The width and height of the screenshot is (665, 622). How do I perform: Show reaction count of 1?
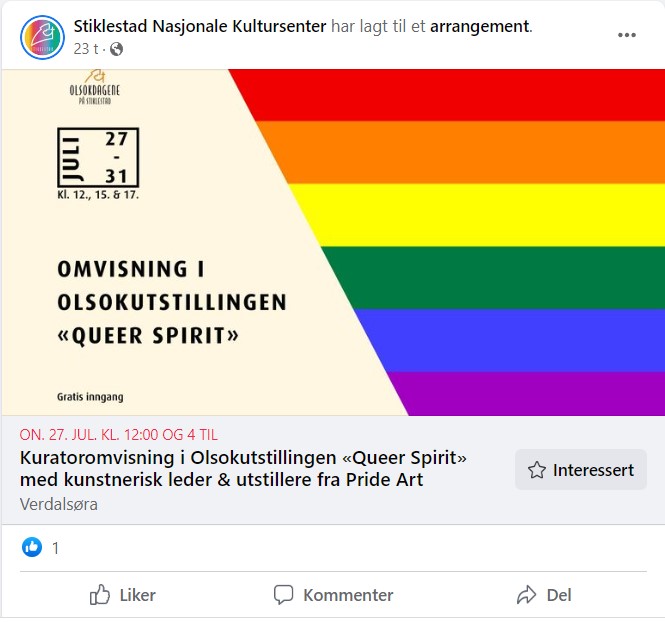pos(56,548)
